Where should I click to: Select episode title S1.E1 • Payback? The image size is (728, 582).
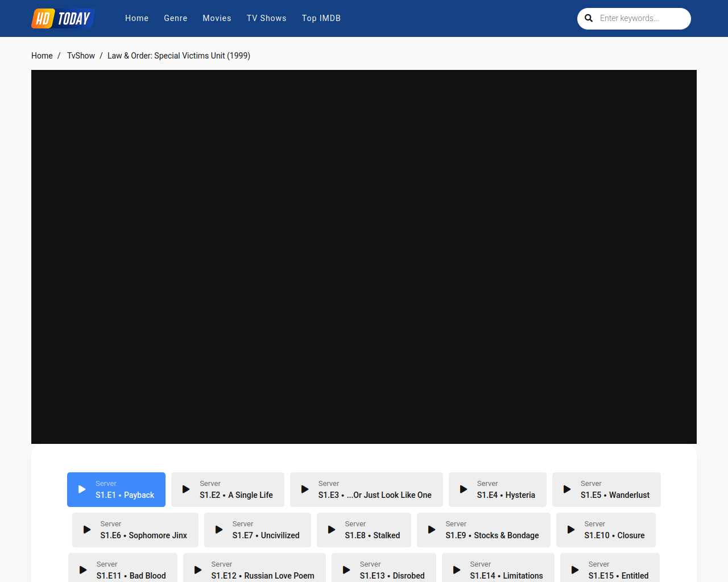(x=125, y=495)
